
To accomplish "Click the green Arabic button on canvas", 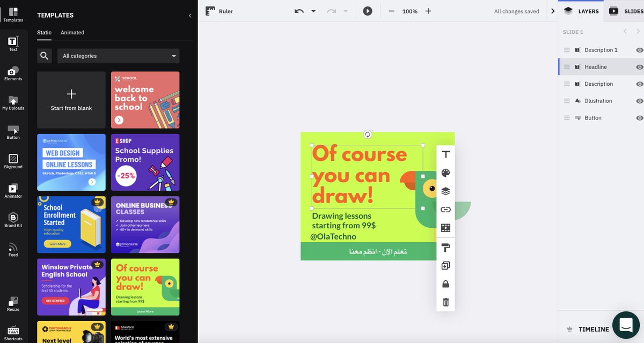I will pyautogui.click(x=378, y=251).
